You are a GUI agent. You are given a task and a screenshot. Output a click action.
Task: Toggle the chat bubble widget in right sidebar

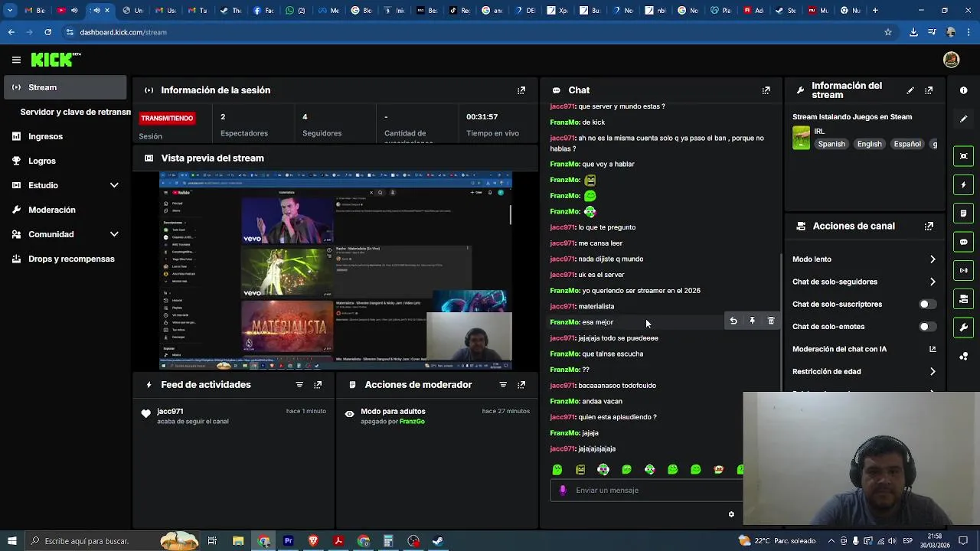(964, 242)
